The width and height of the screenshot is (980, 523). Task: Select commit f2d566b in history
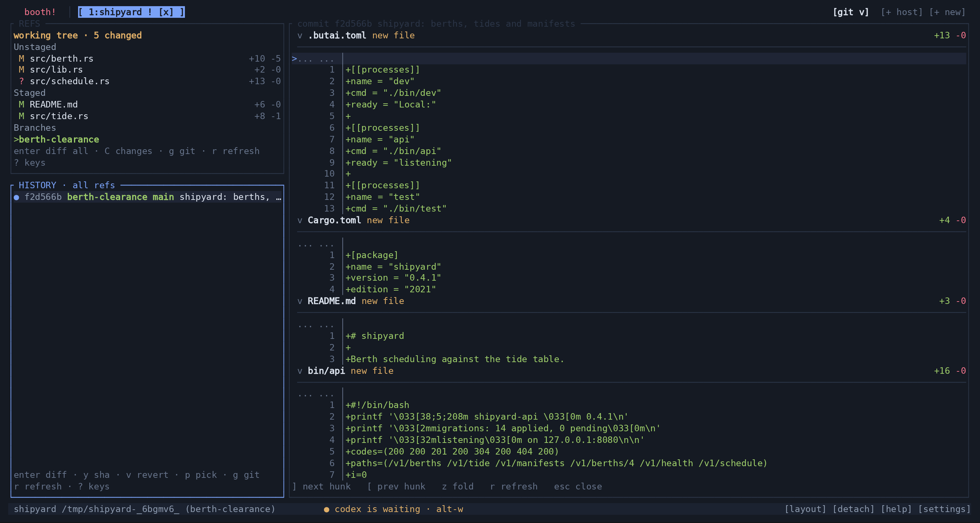tap(147, 197)
